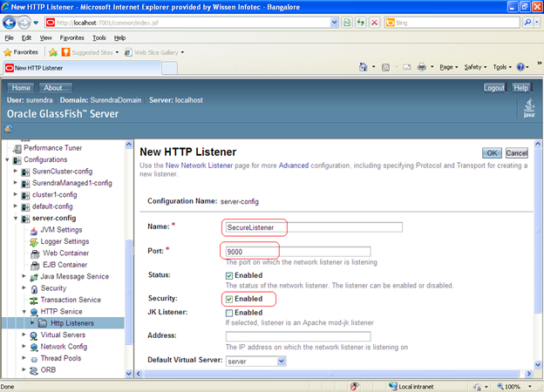The width and height of the screenshot is (544, 392).
Task: Click the red Stop loading icon
Action: coord(374,23)
